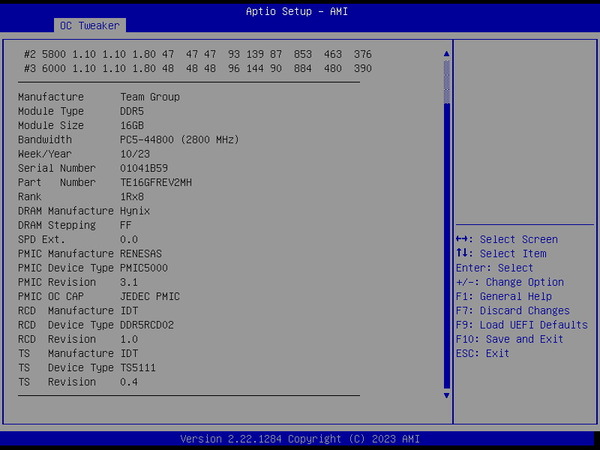Click the F7: Discard Changes hint
This screenshot has height=450, width=600.
click(513, 311)
